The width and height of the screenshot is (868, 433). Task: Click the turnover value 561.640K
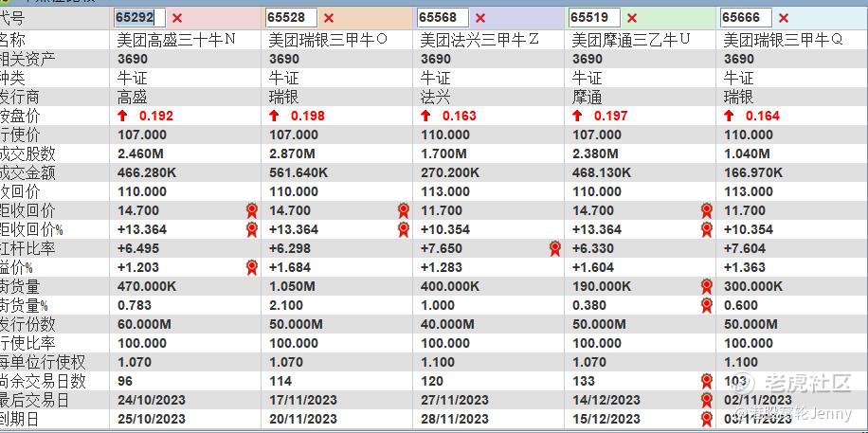coord(298,172)
